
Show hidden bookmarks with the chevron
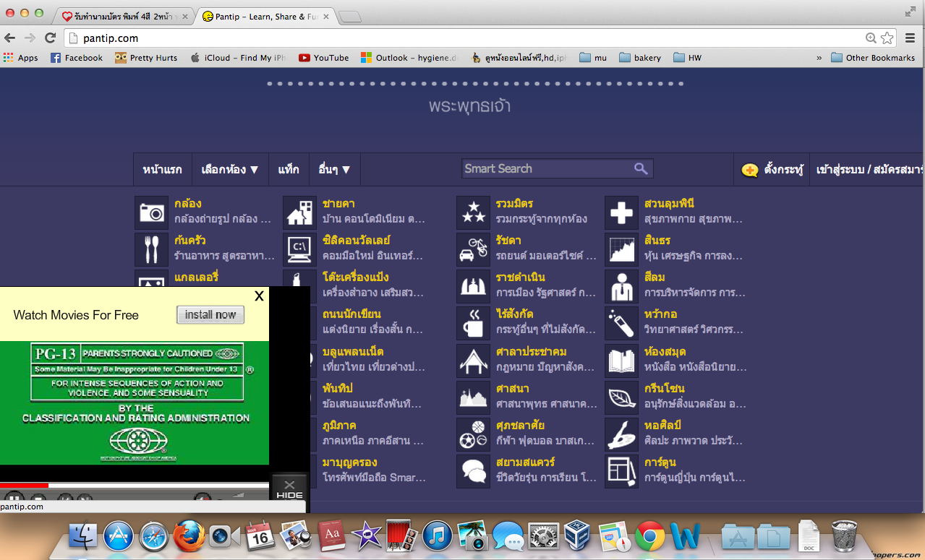[x=819, y=58]
